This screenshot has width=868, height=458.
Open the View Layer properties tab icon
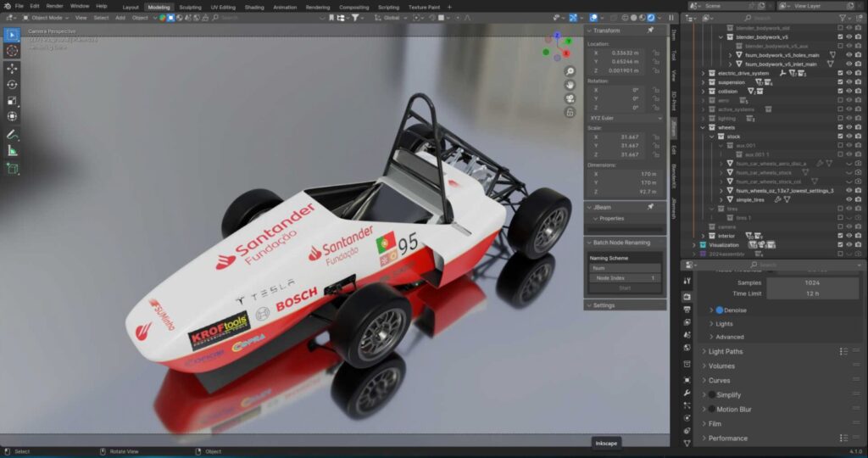(687, 322)
